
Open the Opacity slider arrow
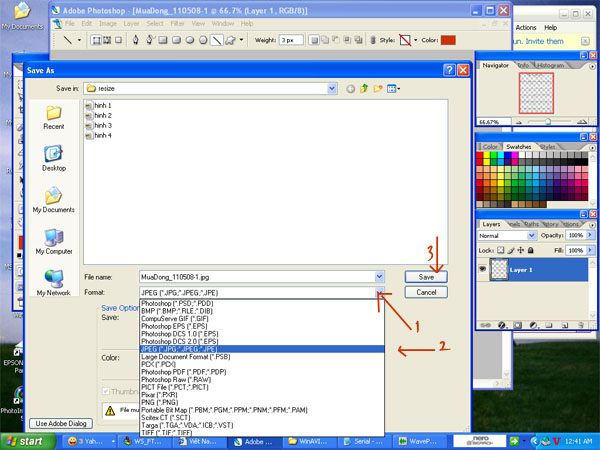(590, 235)
